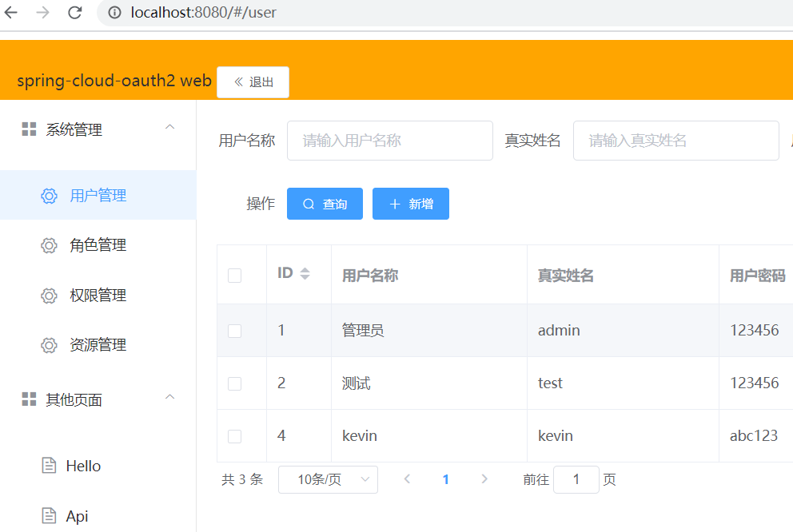Image resolution: width=793 pixels, height=532 pixels.
Task: Sort the table by the ID sort arrows
Action: (x=305, y=273)
